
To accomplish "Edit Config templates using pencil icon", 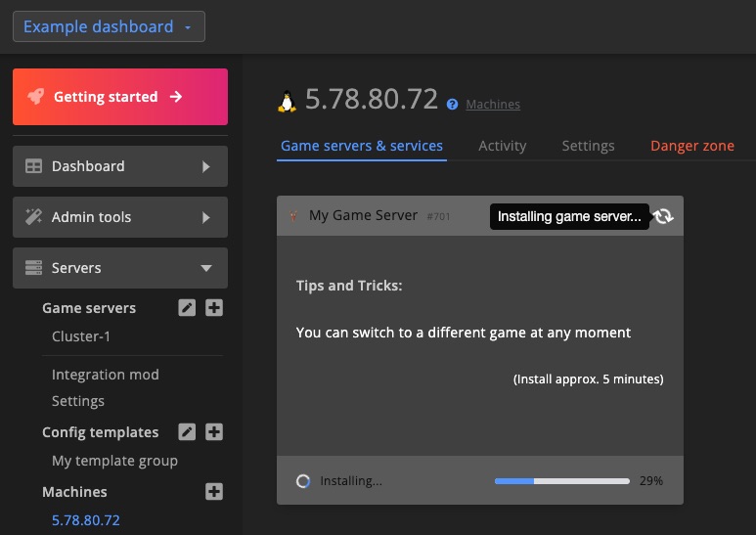I will (x=187, y=432).
